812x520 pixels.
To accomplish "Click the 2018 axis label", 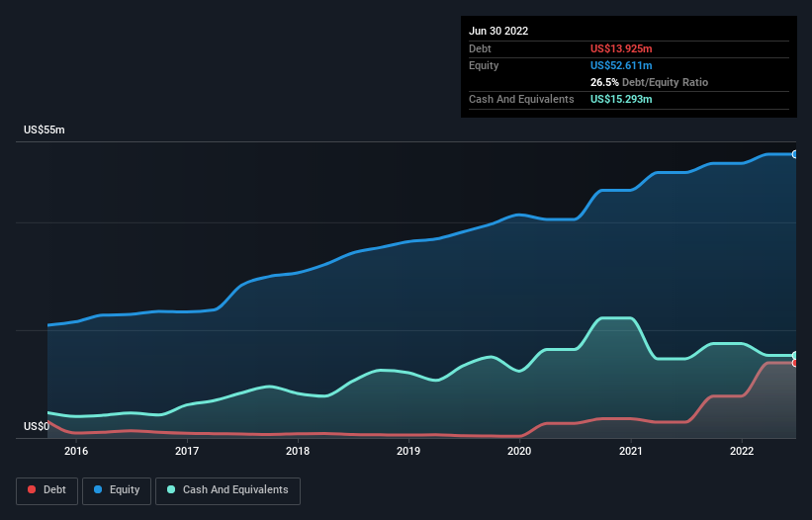I will (x=298, y=451).
